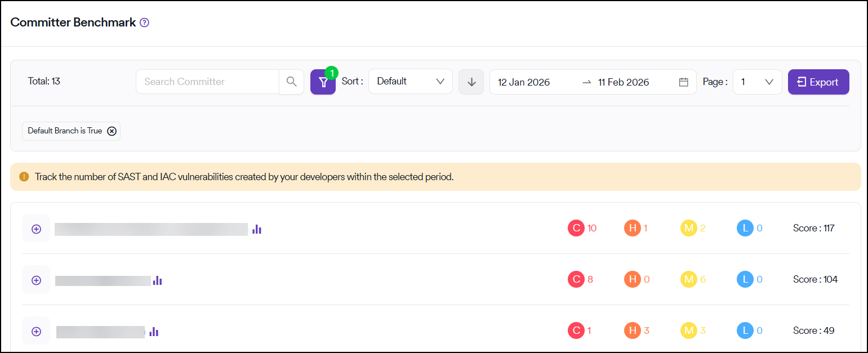Click the 12 Jan 2026 start date
The height and width of the screenshot is (353, 868).
[524, 82]
